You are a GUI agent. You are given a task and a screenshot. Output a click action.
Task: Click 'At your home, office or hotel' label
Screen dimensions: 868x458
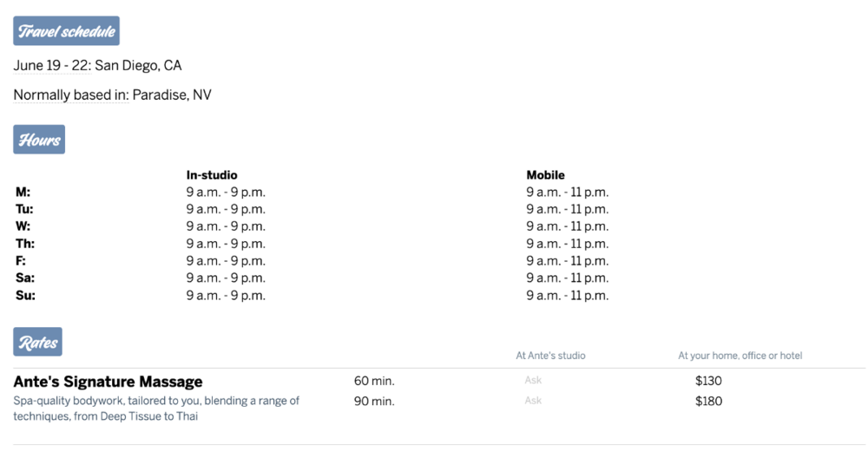point(740,356)
